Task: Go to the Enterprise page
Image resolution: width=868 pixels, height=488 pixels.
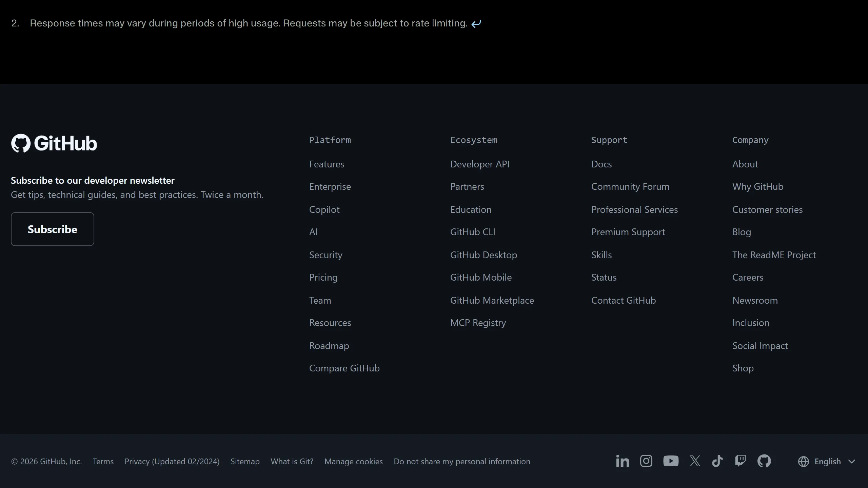Action: click(330, 187)
